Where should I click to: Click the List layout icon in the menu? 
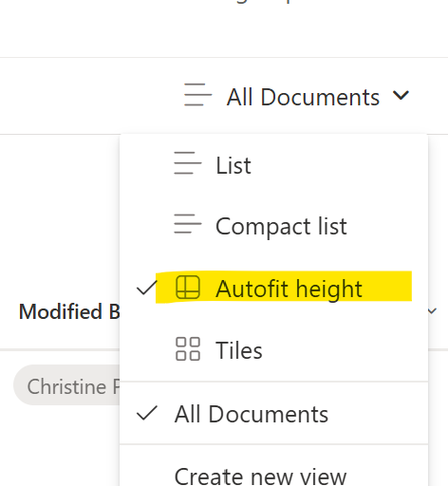pos(188,163)
